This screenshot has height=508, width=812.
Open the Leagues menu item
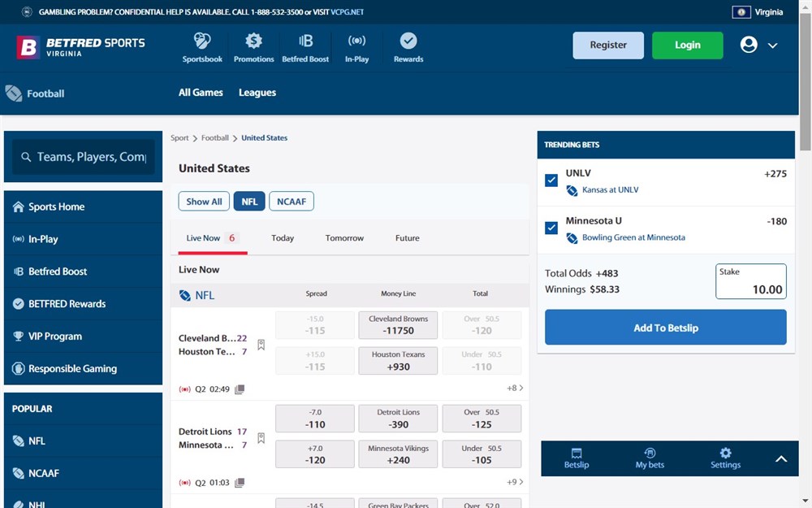point(257,93)
